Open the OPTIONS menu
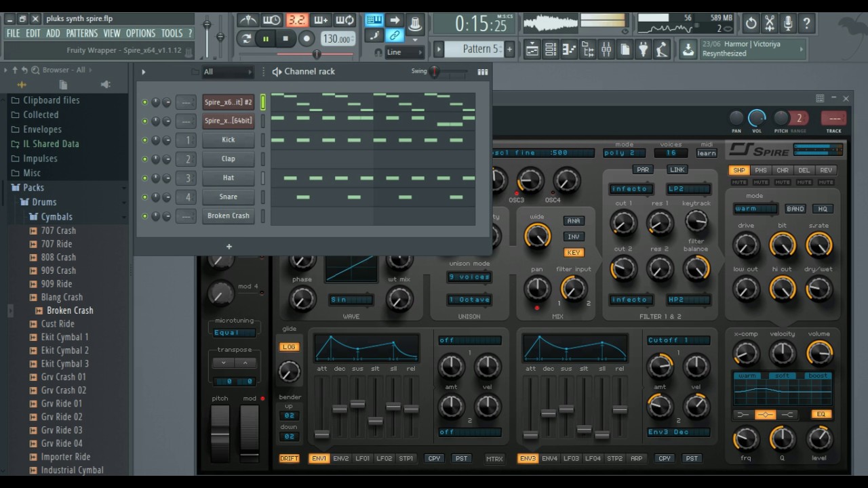The image size is (868, 488). pos(140,33)
